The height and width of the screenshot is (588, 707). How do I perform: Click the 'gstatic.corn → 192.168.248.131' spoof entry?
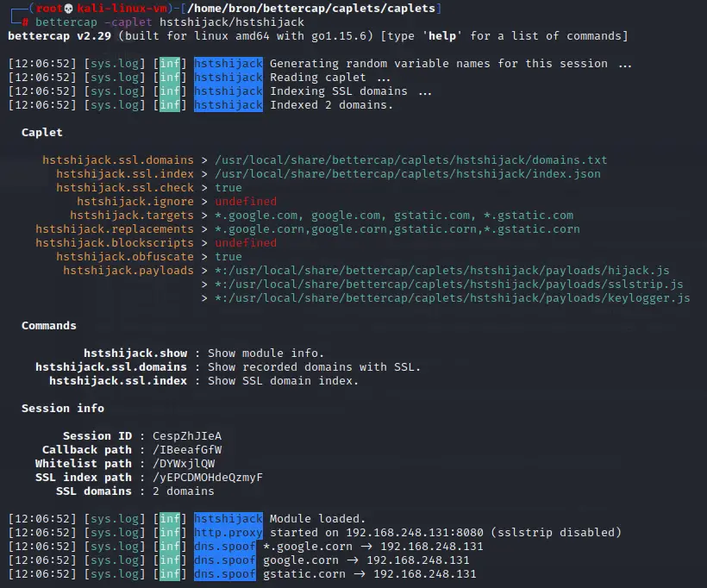pyautogui.click(x=370, y=574)
